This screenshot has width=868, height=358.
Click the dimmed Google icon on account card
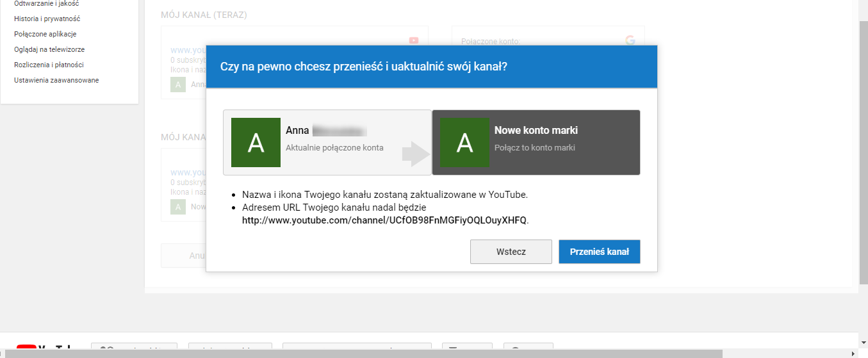pos(630,40)
